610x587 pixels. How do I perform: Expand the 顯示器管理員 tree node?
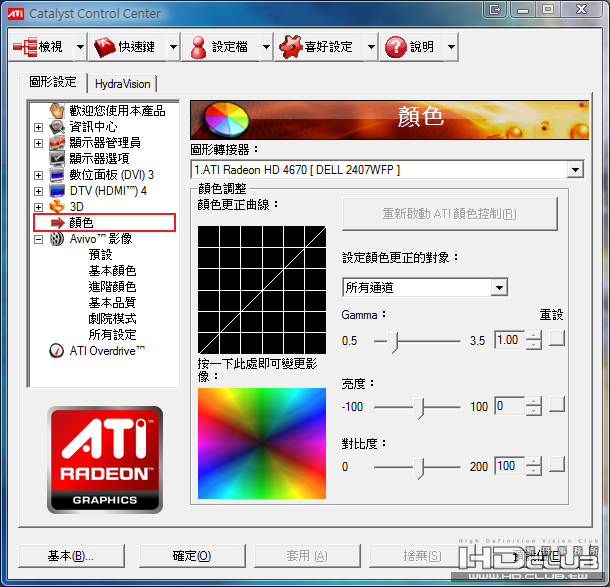pos(38,143)
